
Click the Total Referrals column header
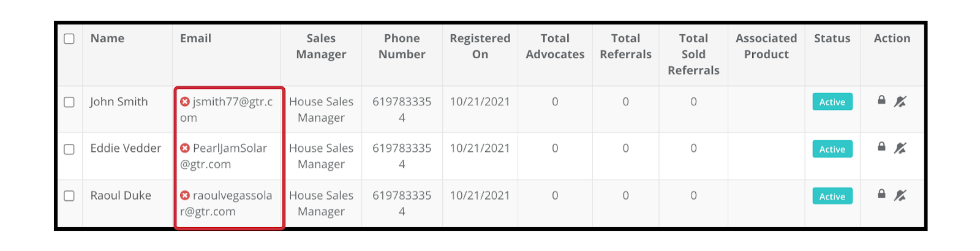[625, 47]
